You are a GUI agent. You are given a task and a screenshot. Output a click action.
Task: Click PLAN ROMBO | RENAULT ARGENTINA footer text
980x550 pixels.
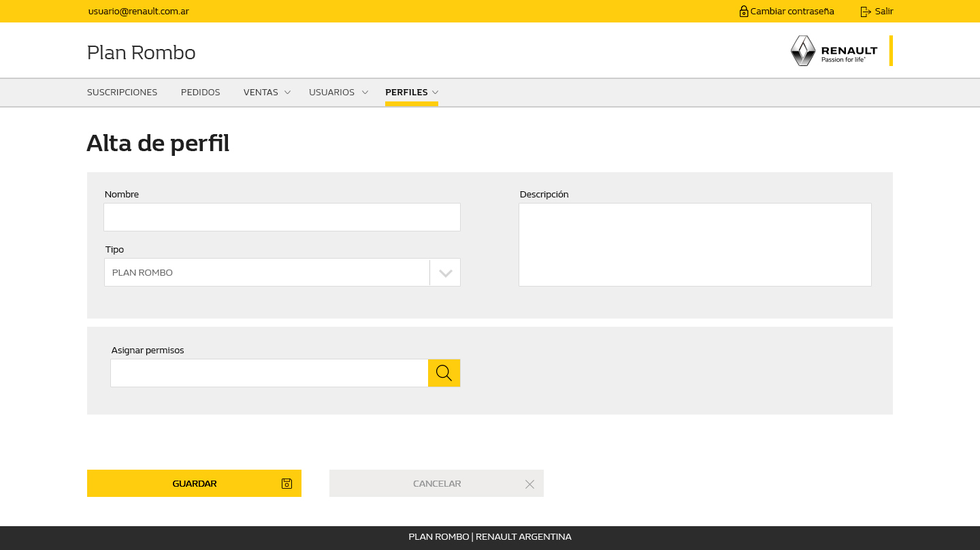tap(490, 537)
